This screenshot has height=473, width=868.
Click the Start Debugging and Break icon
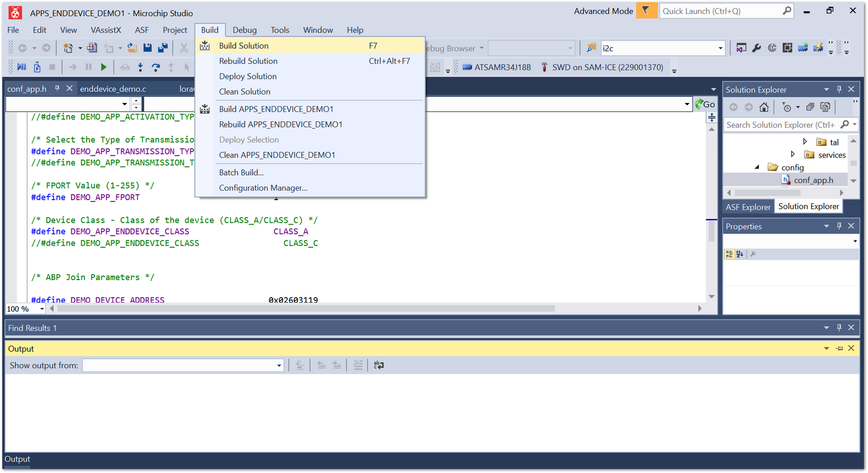[21, 67]
